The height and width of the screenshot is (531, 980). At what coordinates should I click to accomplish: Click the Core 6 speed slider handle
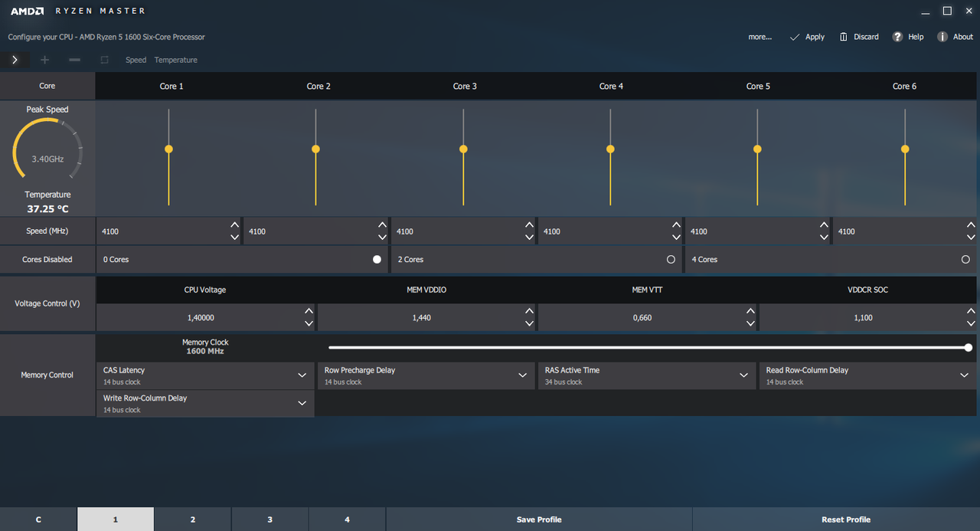[905, 149]
